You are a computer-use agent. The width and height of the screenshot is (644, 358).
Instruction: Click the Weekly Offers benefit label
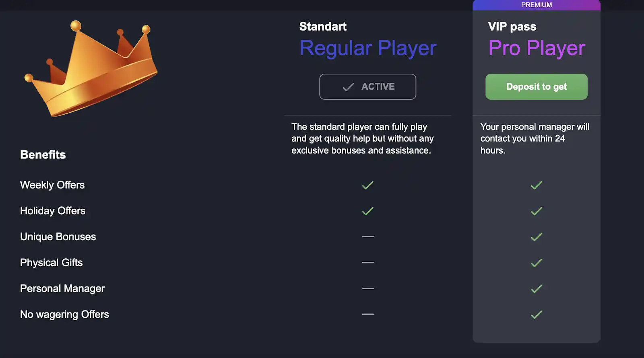tap(52, 185)
